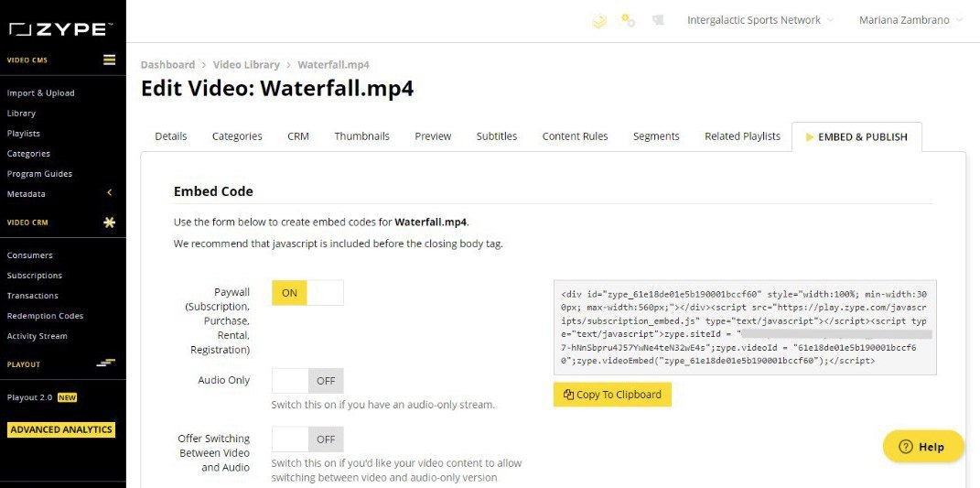Open the Related Playlists tab
Viewport: 980px width, 488px height.
pyautogui.click(x=742, y=136)
